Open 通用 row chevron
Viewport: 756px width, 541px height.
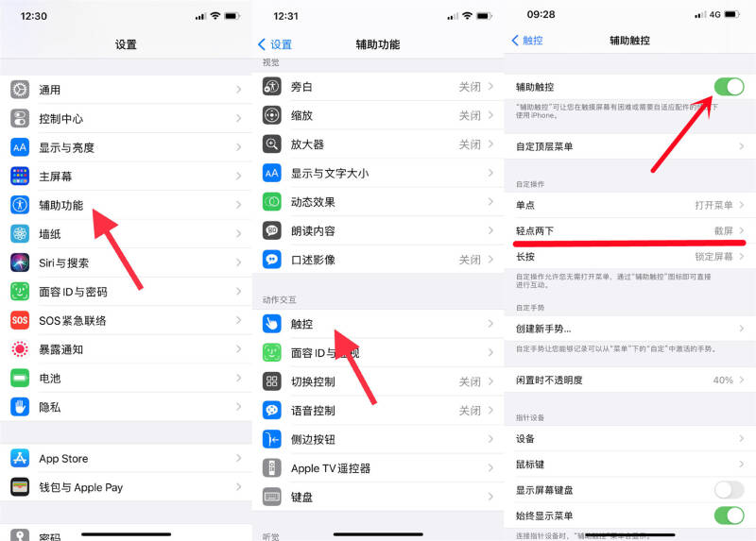(239, 90)
